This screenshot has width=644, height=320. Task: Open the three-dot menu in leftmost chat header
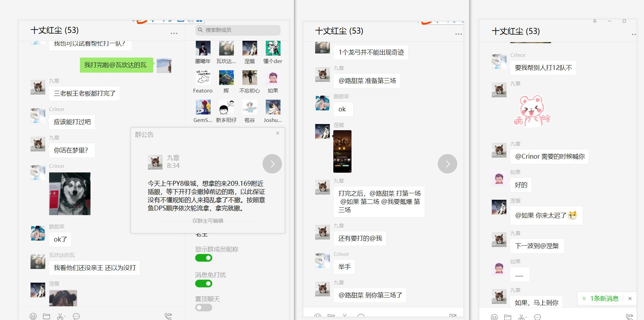coord(174,33)
